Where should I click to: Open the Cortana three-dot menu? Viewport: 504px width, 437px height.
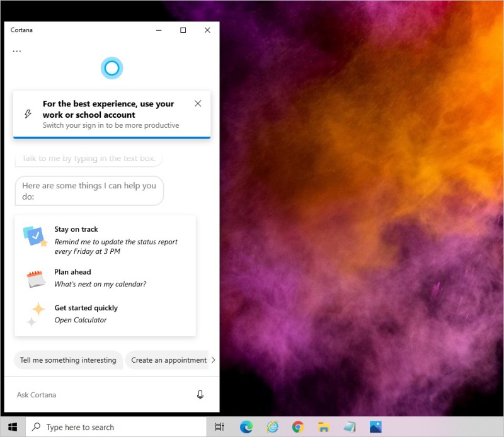(x=17, y=51)
